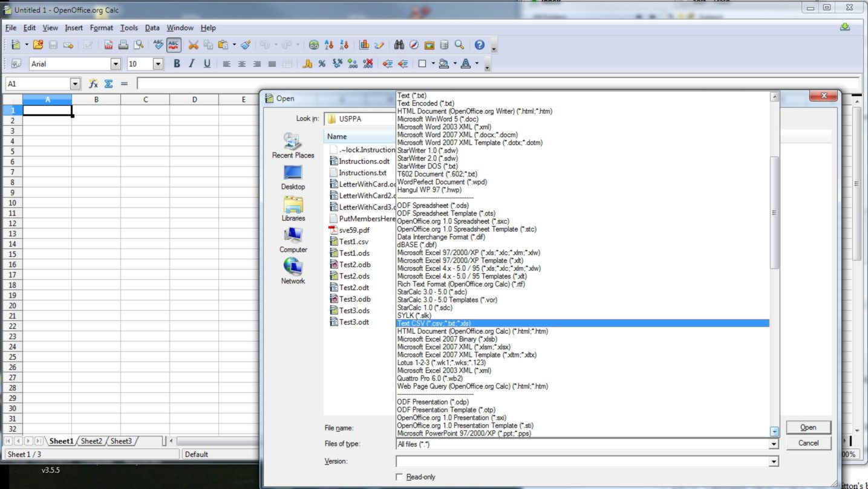Screen dimensions: 868x489
Task: Click the Cancel button
Action: tap(808, 443)
